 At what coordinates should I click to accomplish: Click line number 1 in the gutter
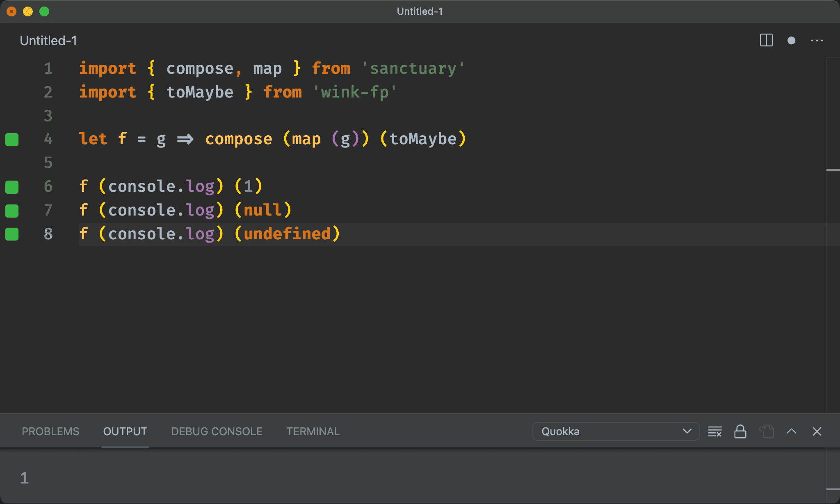[x=48, y=68]
